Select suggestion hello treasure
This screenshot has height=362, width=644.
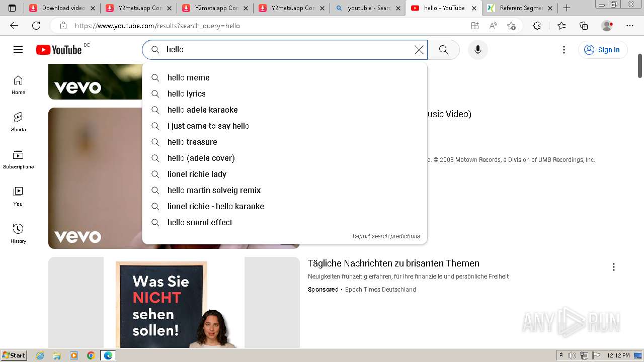(x=285, y=142)
